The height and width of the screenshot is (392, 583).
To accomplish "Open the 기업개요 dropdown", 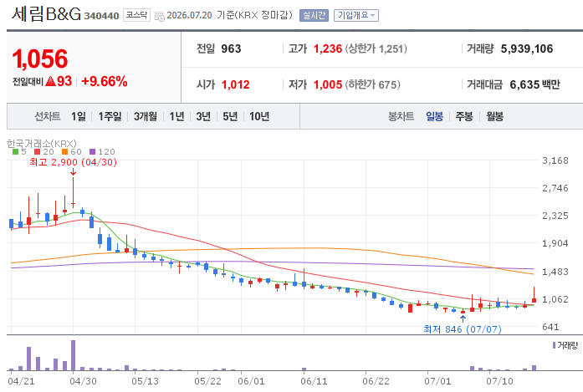I will (355, 15).
